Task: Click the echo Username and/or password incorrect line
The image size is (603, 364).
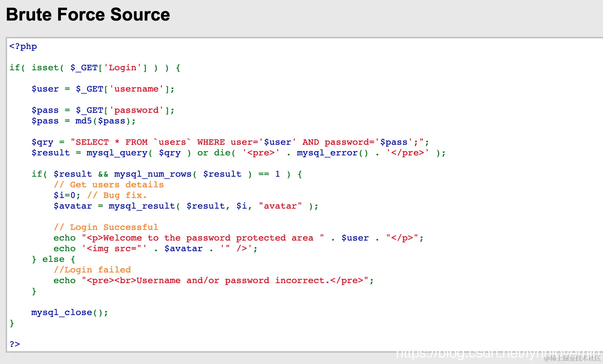Action: click(214, 281)
